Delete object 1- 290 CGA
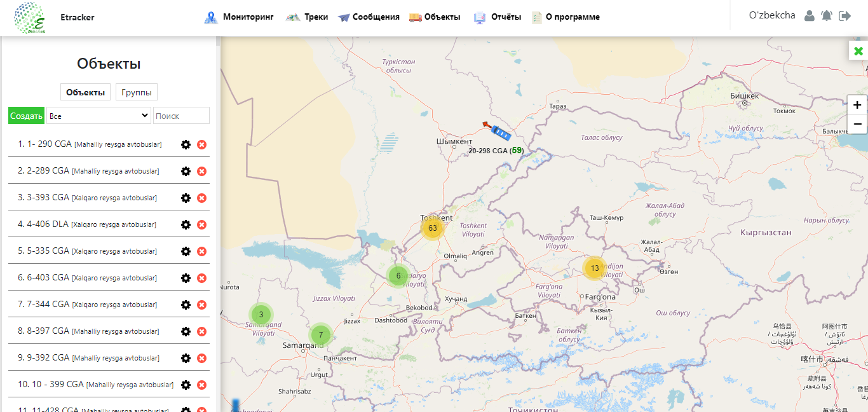 (202, 144)
